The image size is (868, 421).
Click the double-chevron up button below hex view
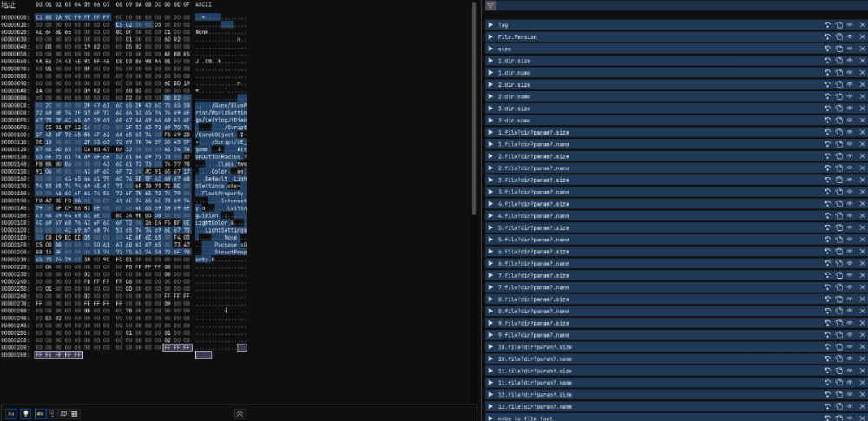[x=240, y=413]
